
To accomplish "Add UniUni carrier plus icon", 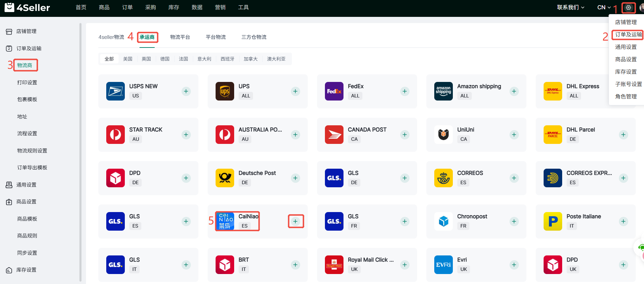I will coord(514,135).
